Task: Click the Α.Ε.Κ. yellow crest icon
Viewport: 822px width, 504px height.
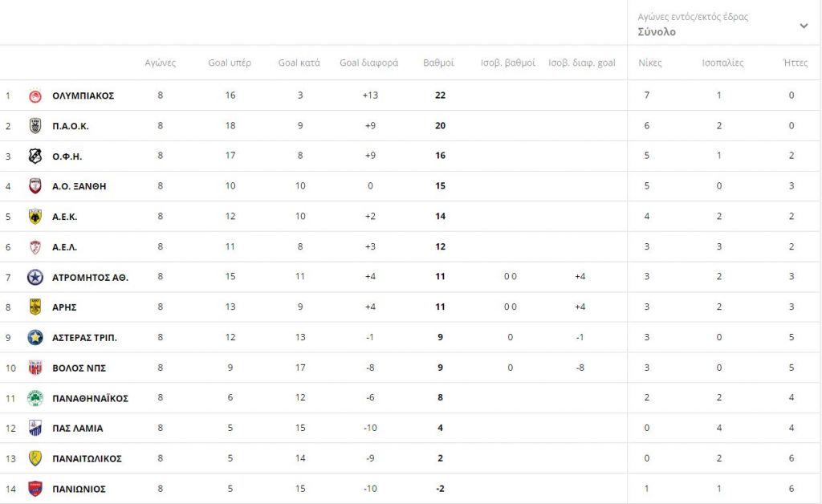Action: [35, 217]
